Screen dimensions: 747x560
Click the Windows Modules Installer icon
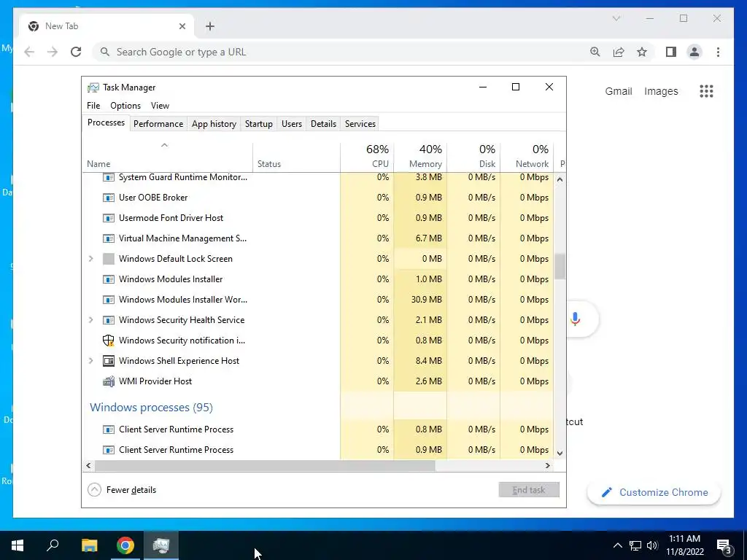[109, 279]
